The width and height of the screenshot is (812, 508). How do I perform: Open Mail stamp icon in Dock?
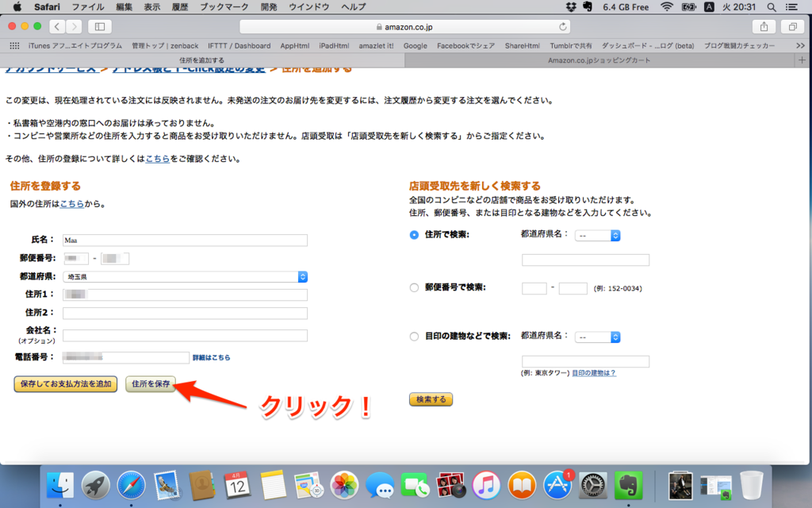[167, 486]
